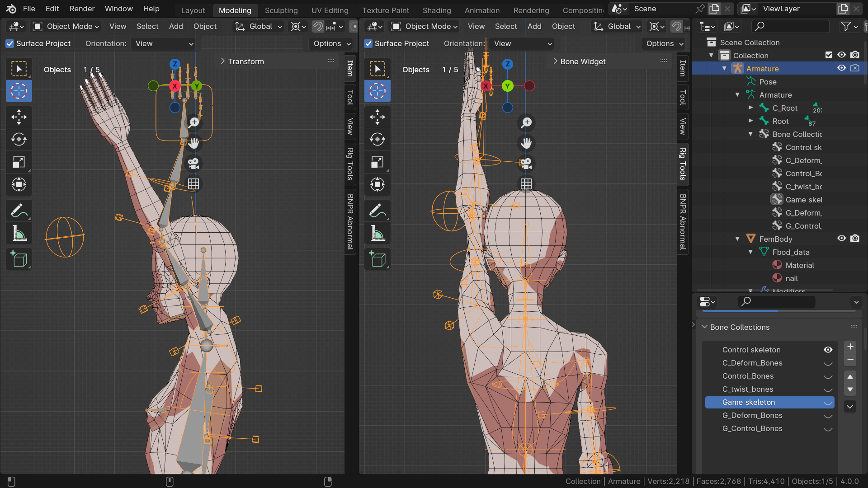This screenshot has height=488, width=868.
Task: Toggle Collection exclude checkbox in outliner
Action: [x=829, y=55]
